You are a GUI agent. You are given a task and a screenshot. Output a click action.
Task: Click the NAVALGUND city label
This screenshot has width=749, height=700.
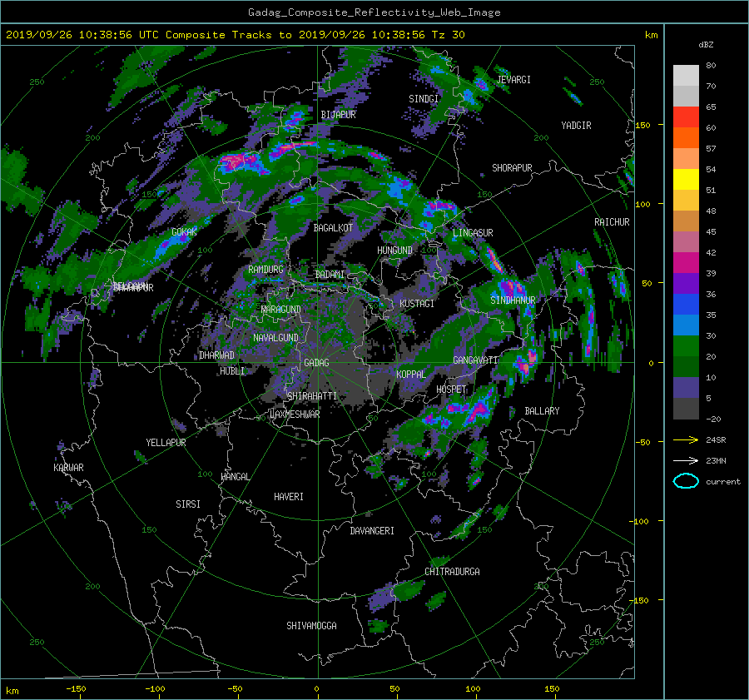pos(275,338)
